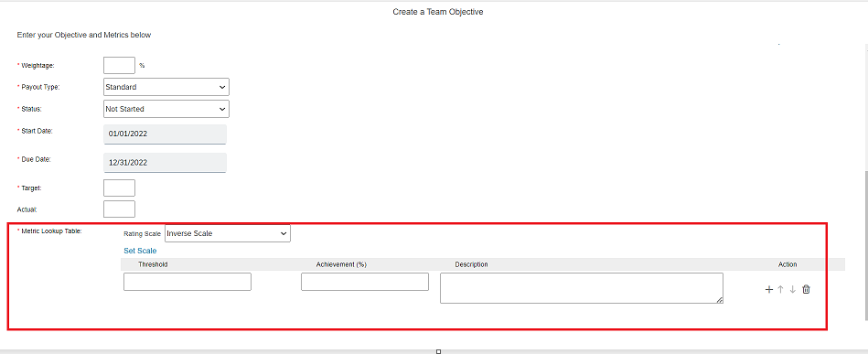Delete the lookup row with trash icon
This screenshot has height=354, width=868.
tap(806, 289)
